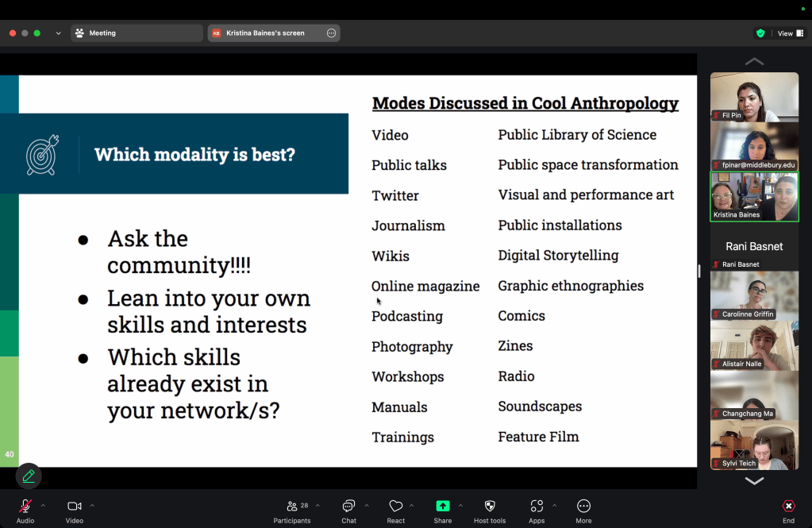Select Alistair Nalle's video thumbnail
This screenshot has height=528, width=812.
tap(754, 345)
